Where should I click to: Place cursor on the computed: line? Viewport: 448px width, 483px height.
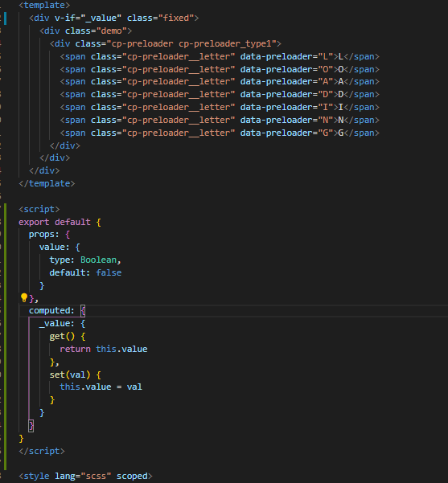point(57,310)
